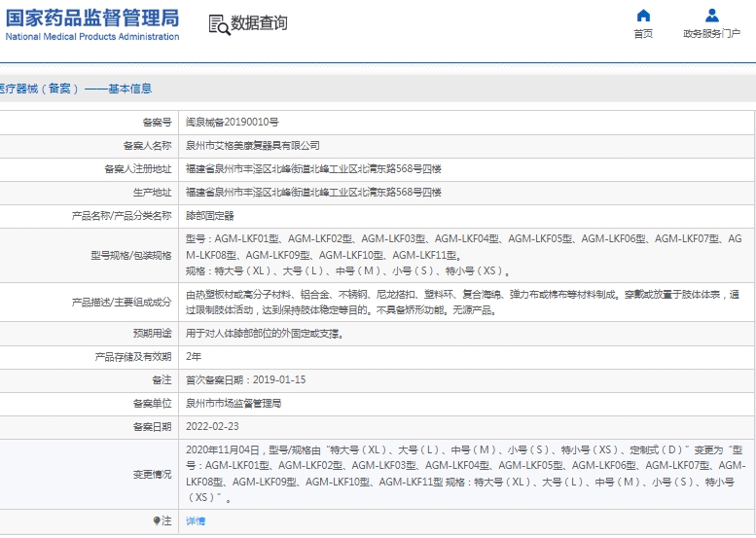This screenshot has height=538, width=756.
Task: Click the 政务服务门户 text label
Action: tap(711, 34)
